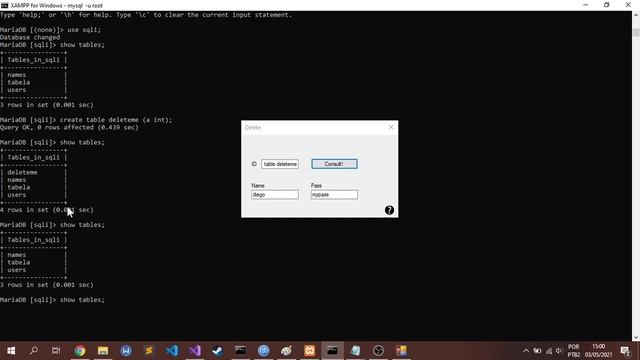Click last 'show tables;' prompt line
The image size is (640, 360).
click(52, 300)
